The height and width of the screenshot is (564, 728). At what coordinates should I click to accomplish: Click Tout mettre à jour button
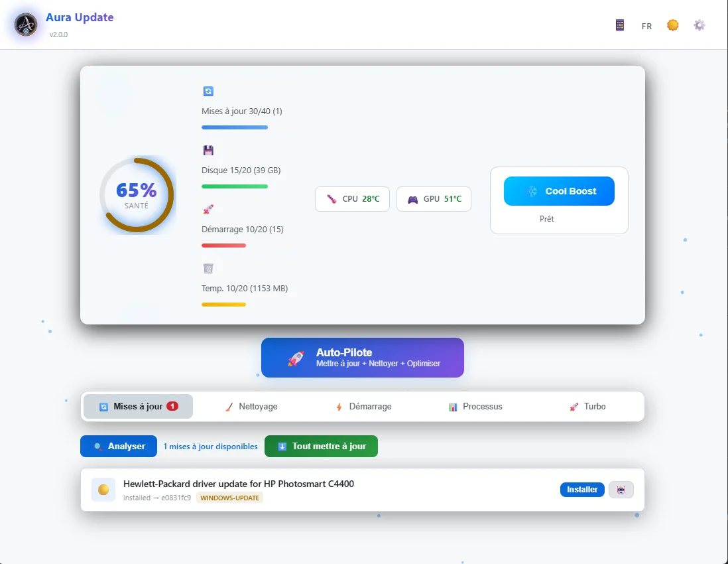tap(321, 447)
